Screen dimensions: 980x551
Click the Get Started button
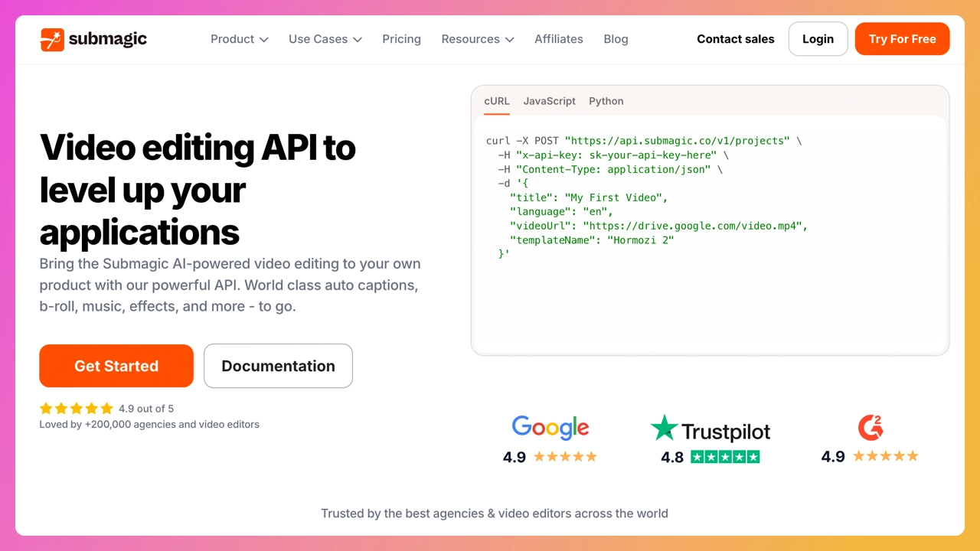[x=116, y=366]
